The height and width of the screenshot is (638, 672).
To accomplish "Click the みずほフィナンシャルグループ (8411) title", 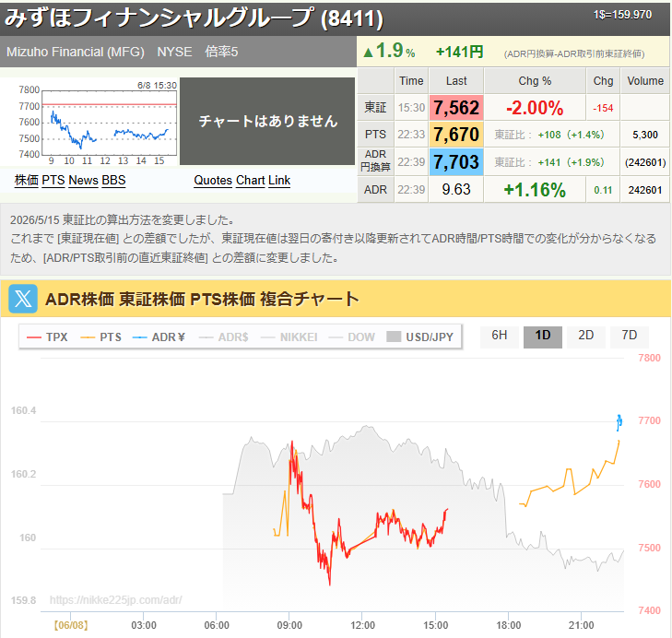I will coord(194,18).
